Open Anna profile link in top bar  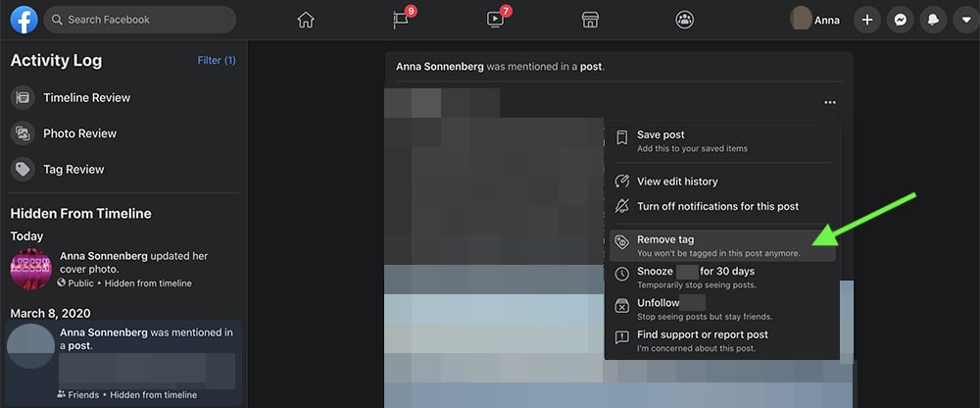815,20
